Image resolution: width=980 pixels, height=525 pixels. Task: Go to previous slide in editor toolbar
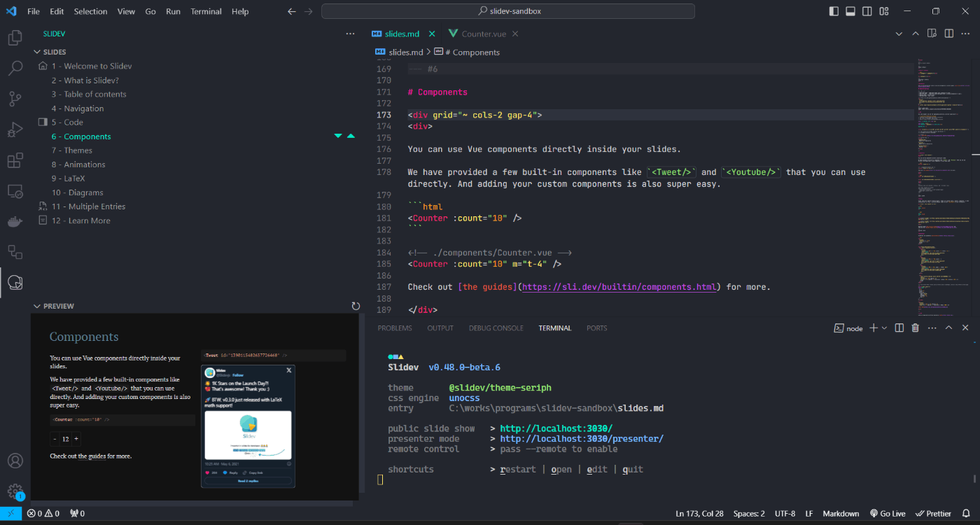point(916,34)
